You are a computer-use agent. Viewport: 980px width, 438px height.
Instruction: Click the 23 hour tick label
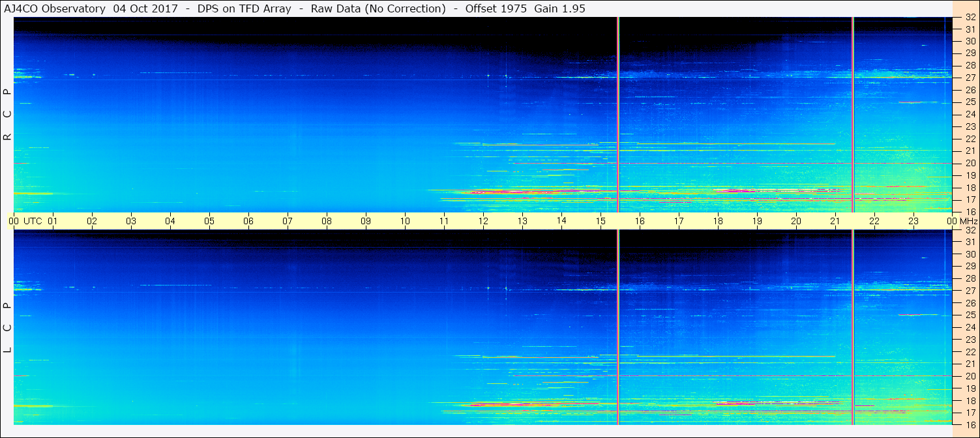913,221
